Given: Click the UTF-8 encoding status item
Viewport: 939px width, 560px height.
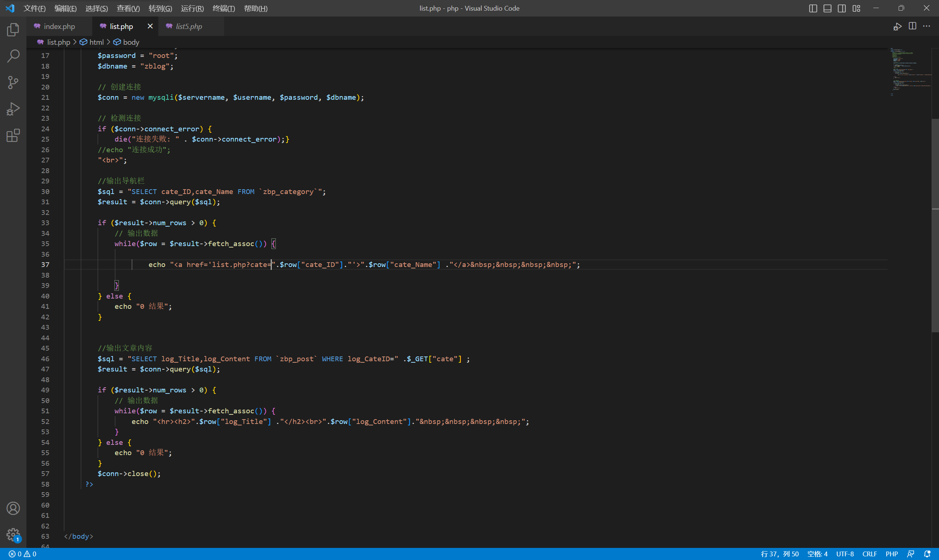Looking at the screenshot, I should click(x=845, y=554).
